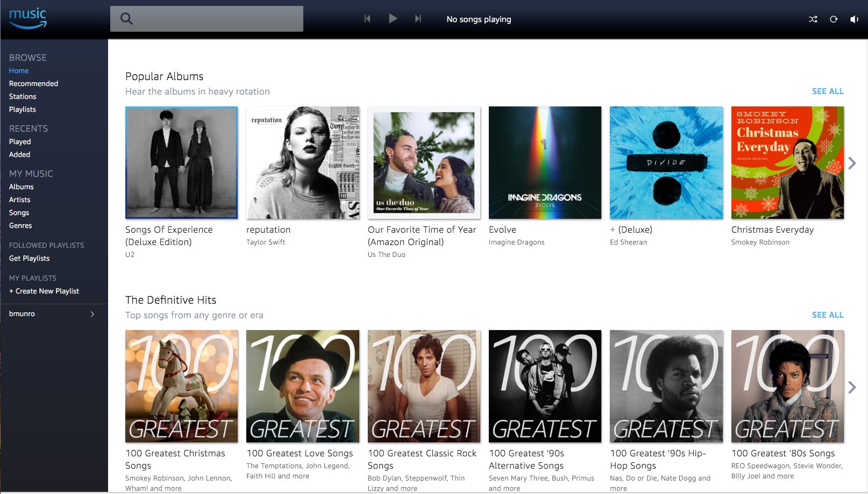The image size is (868, 494).
Task: Click 100 Greatest Love Songs title
Action: pyautogui.click(x=300, y=453)
